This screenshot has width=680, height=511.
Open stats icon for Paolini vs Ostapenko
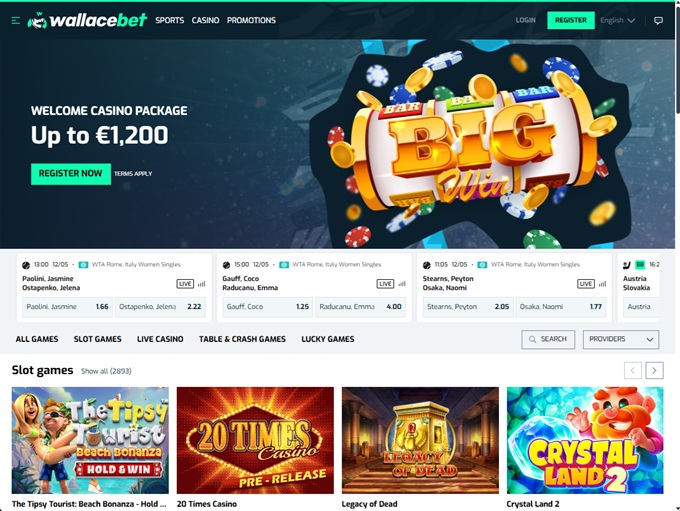coord(202,284)
